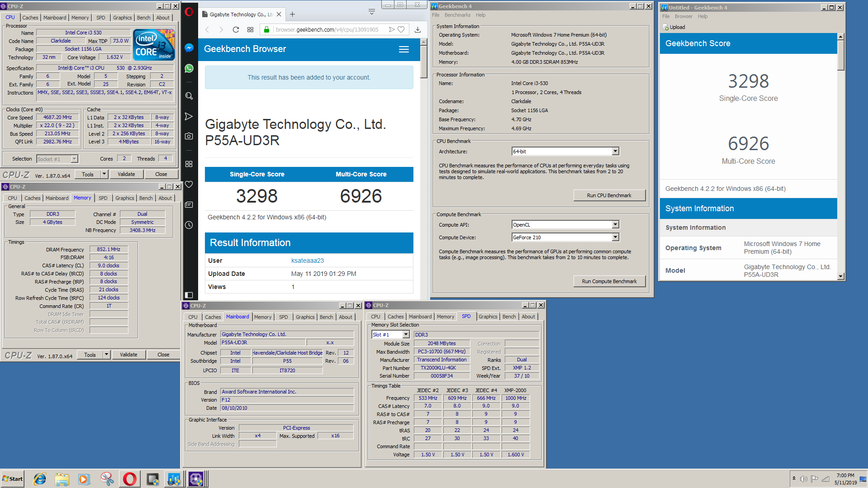Reload the Geekbench result page
The height and width of the screenshot is (488, 868).
click(236, 29)
